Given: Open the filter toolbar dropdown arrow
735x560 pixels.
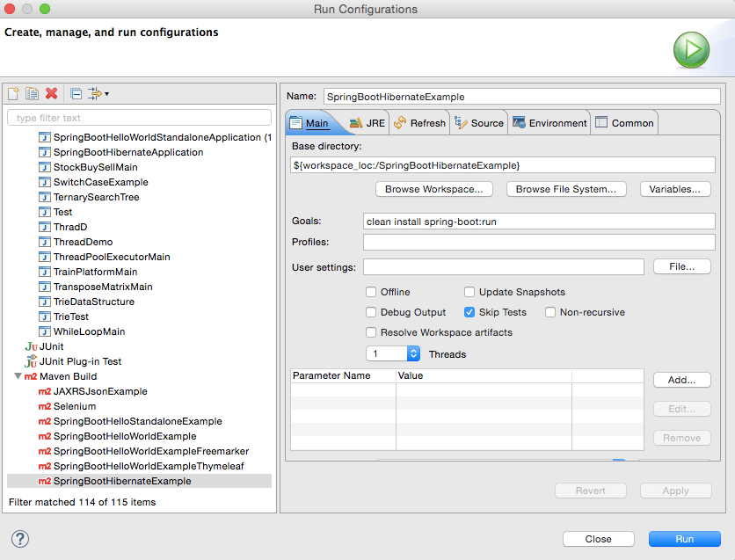Looking at the screenshot, I should [105, 93].
